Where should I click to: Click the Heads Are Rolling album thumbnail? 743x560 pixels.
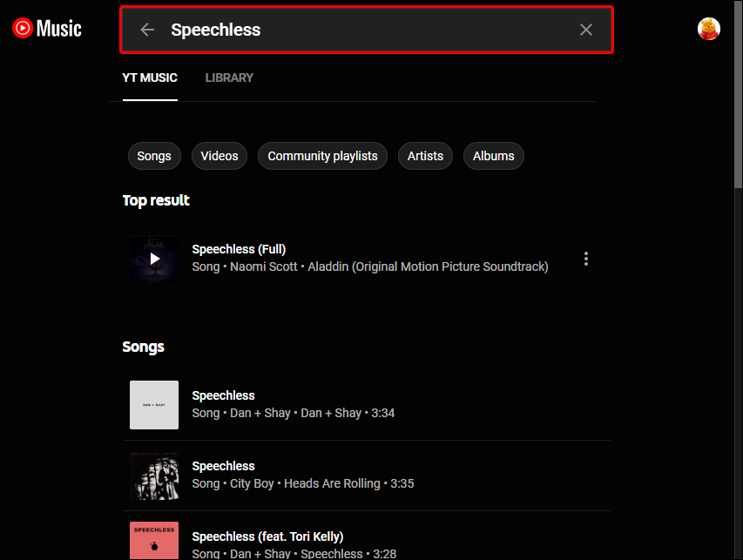point(154,476)
